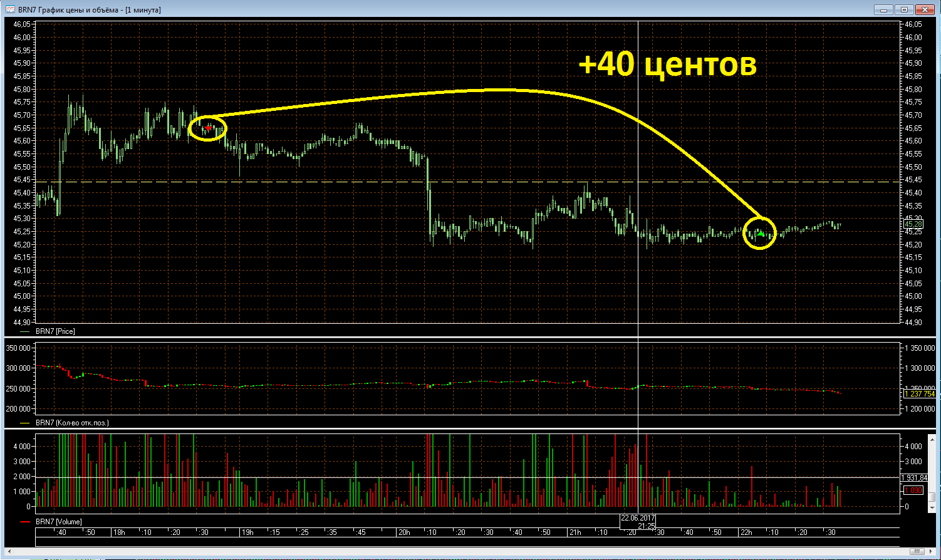Click the window title BRN7 График цены и объёма
The height and width of the screenshot is (560, 941).
click(70, 10)
